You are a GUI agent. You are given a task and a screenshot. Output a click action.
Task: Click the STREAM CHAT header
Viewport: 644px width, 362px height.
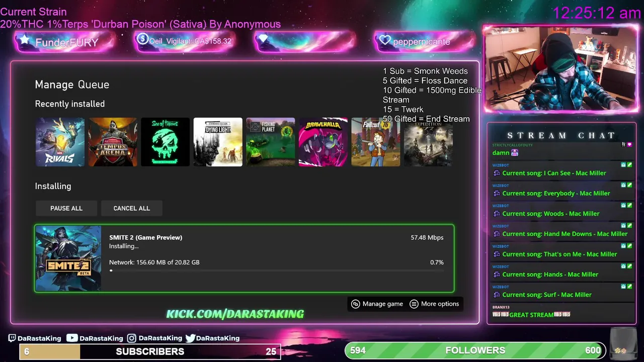click(561, 135)
